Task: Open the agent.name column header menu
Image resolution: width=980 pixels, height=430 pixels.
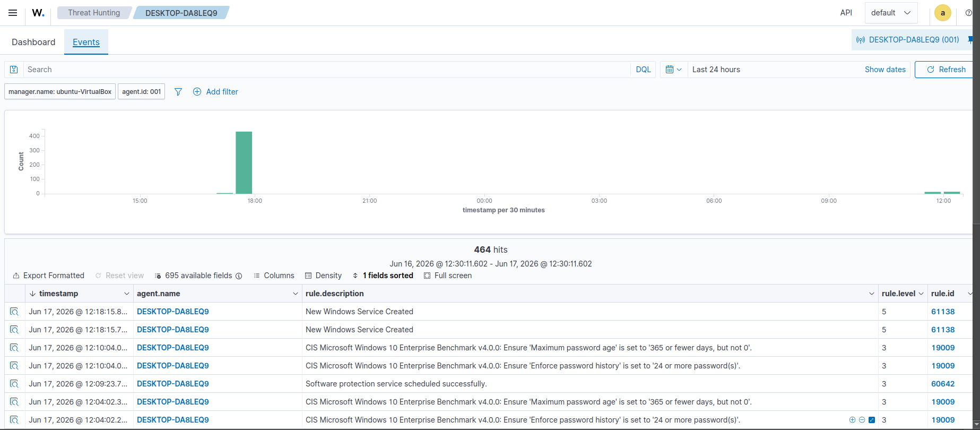Action: (296, 294)
